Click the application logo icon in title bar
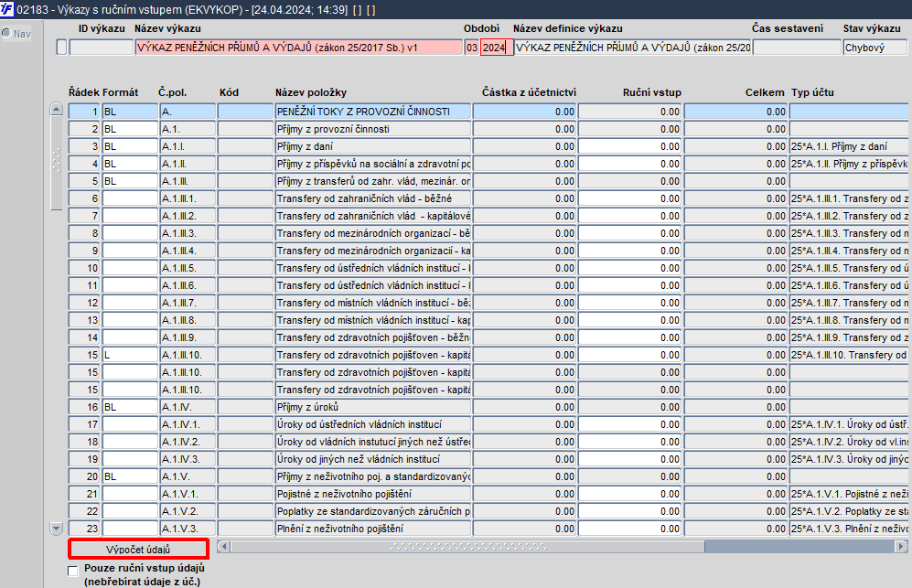This screenshot has height=588, width=912. pos(7,9)
